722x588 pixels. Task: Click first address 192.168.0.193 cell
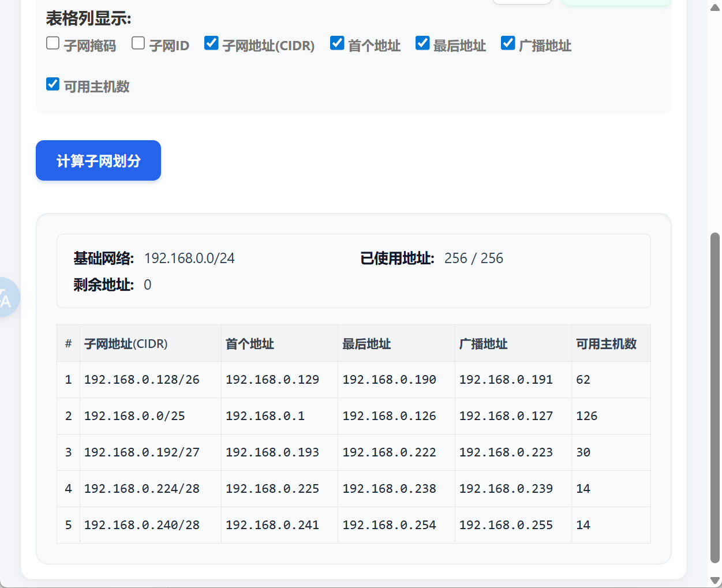272,452
